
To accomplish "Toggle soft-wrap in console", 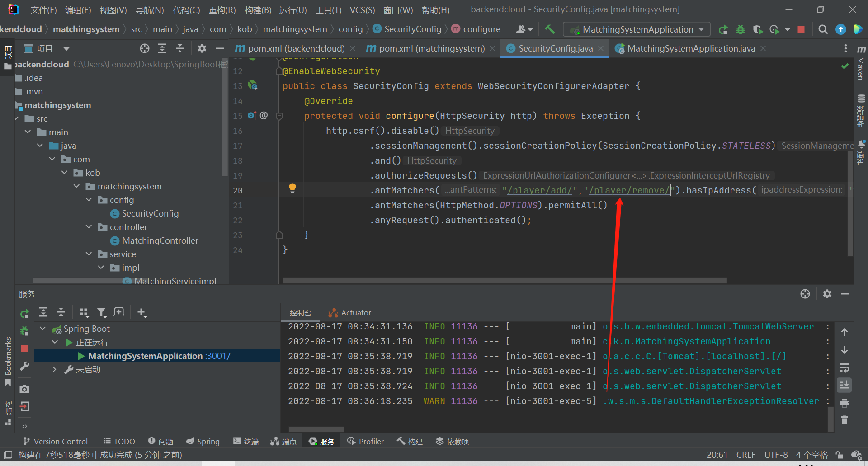I will [844, 367].
